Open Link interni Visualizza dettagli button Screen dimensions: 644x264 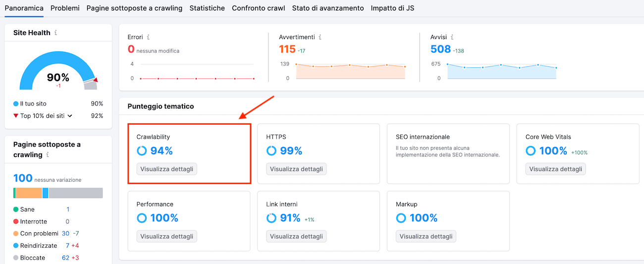[297, 236]
